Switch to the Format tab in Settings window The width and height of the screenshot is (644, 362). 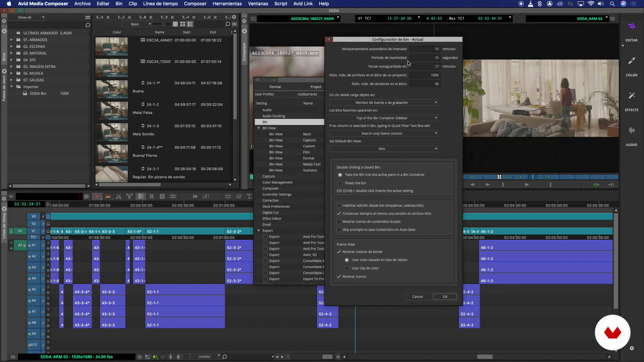[275, 87]
